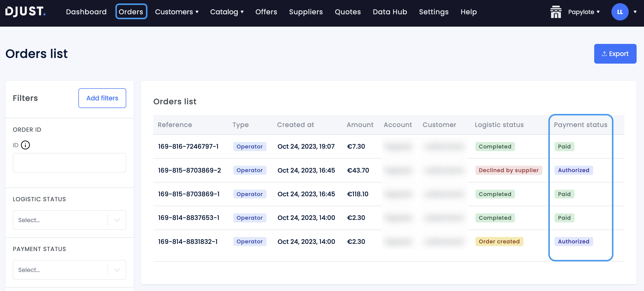This screenshot has width=644, height=291.
Task: Click the LL user avatar
Action: (x=620, y=12)
